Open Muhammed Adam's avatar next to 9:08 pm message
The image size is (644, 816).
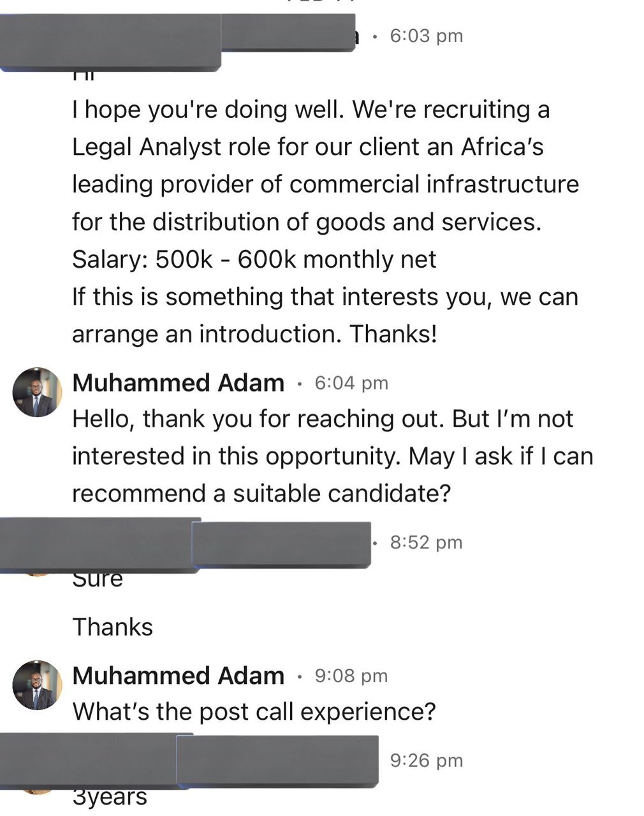point(36,685)
